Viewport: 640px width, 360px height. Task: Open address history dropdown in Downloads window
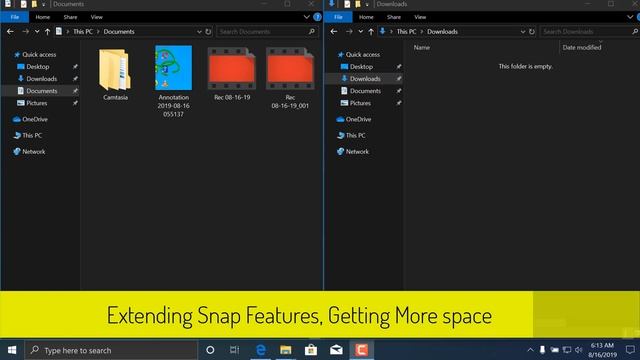point(523,31)
